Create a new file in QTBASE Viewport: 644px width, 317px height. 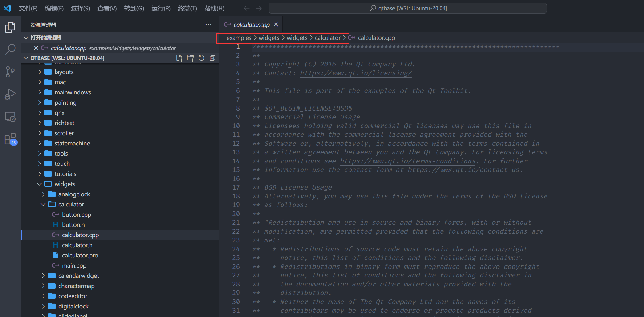point(179,58)
